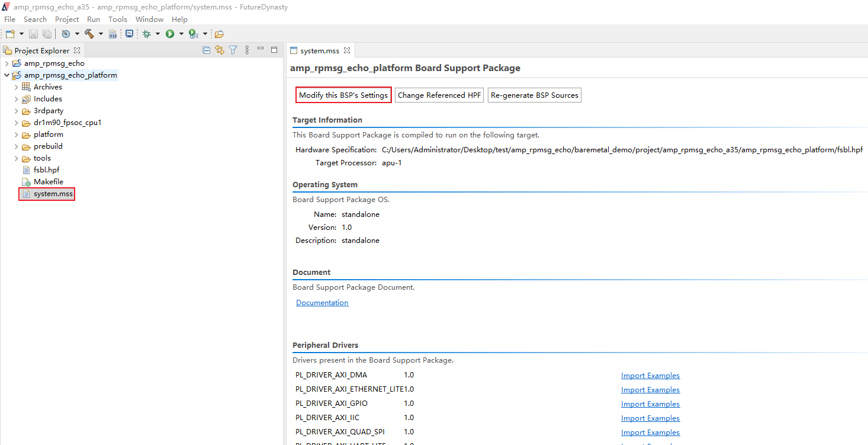Collapse the amp_rpmsg_echo_platform project

pyautogui.click(x=7, y=75)
